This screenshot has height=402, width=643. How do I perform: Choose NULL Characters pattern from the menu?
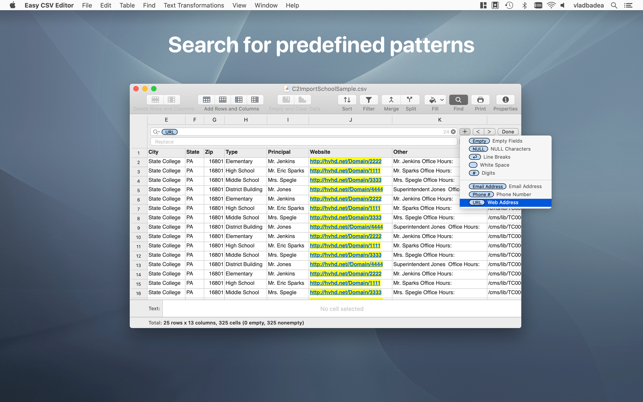(x=505, y=149)
